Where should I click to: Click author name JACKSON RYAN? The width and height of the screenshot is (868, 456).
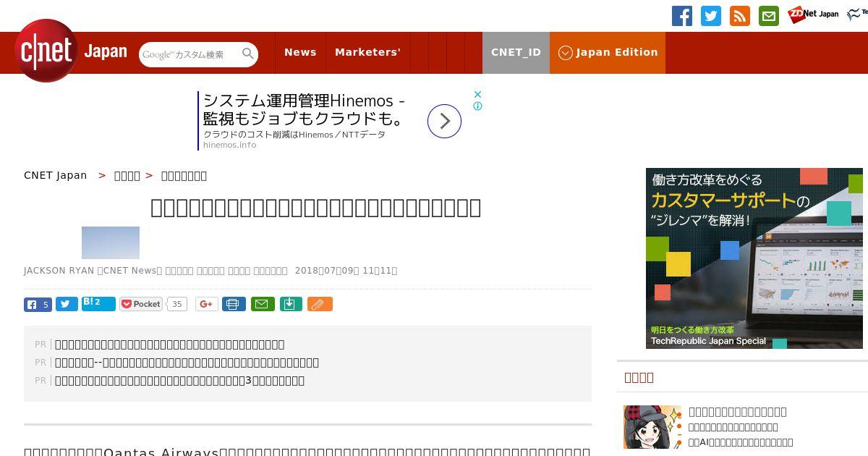[59, 271]
